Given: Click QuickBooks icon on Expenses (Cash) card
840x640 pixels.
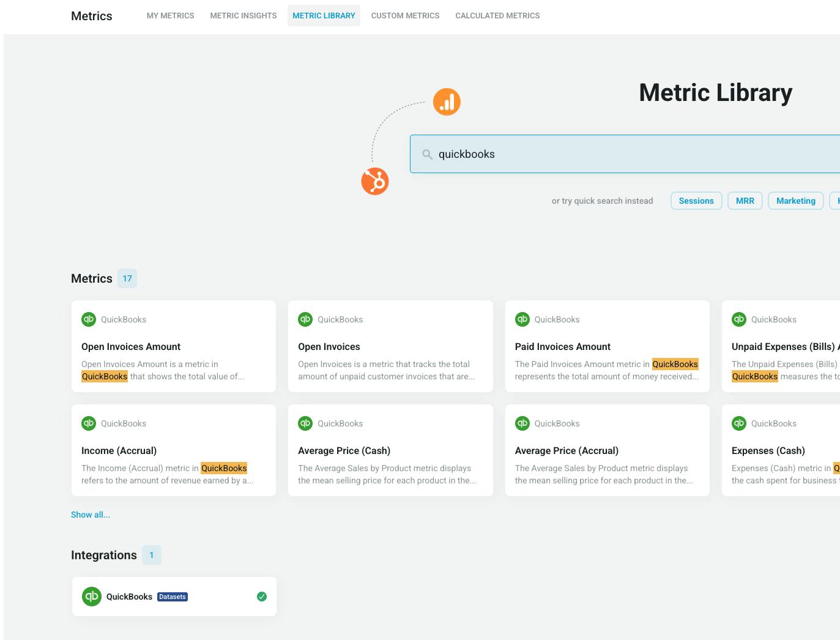Looking at the screenshot, I should [739, 423].
